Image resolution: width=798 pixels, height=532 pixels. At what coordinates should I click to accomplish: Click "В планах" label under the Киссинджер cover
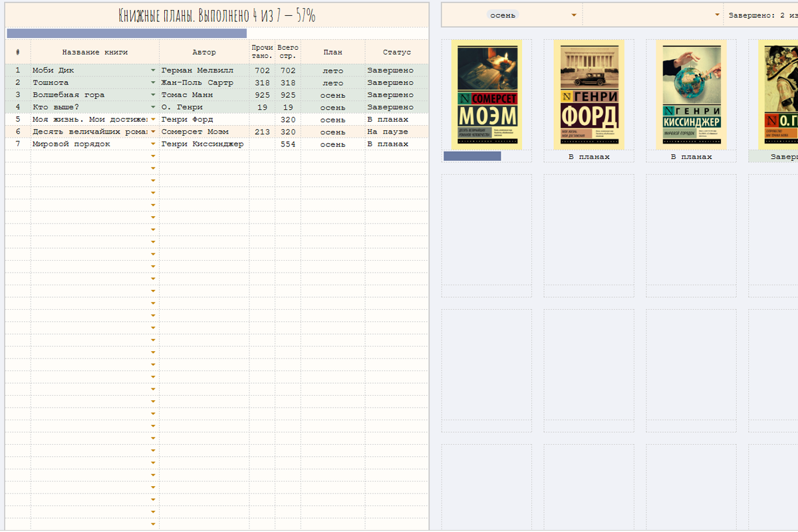pos(691,157)
